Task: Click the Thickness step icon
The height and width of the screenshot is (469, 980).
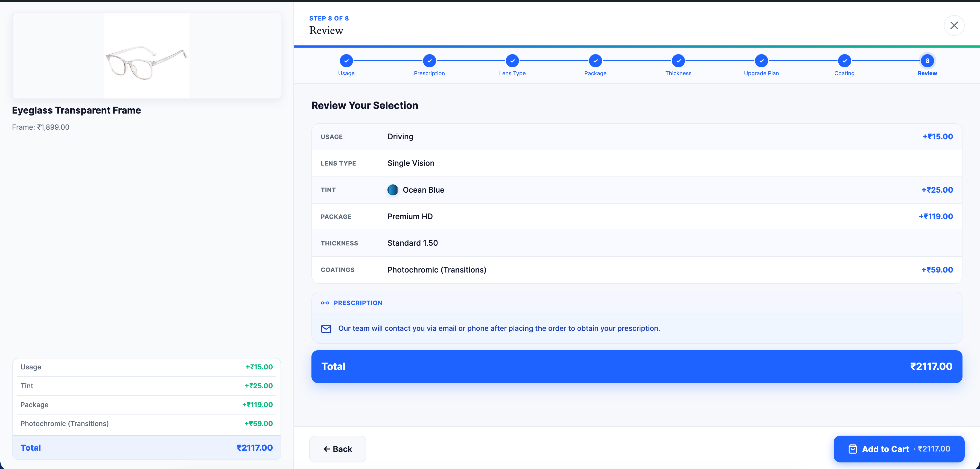Action: point(678,60)
